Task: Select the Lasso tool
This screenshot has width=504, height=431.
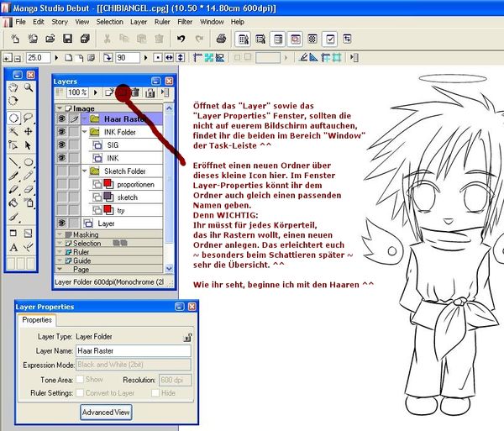Action: [29, 118]
